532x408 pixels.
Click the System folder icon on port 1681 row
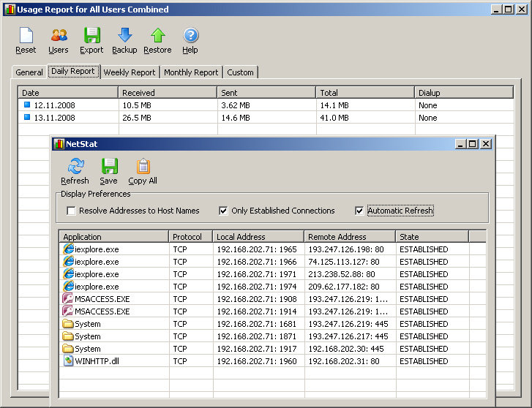point(68,324)
